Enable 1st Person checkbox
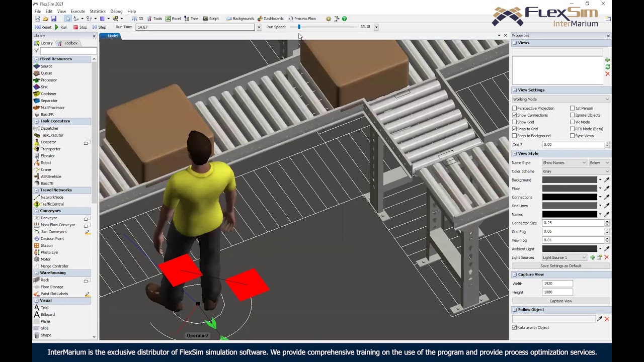This screenshot has height=362, width=644. tap(573, 108)
